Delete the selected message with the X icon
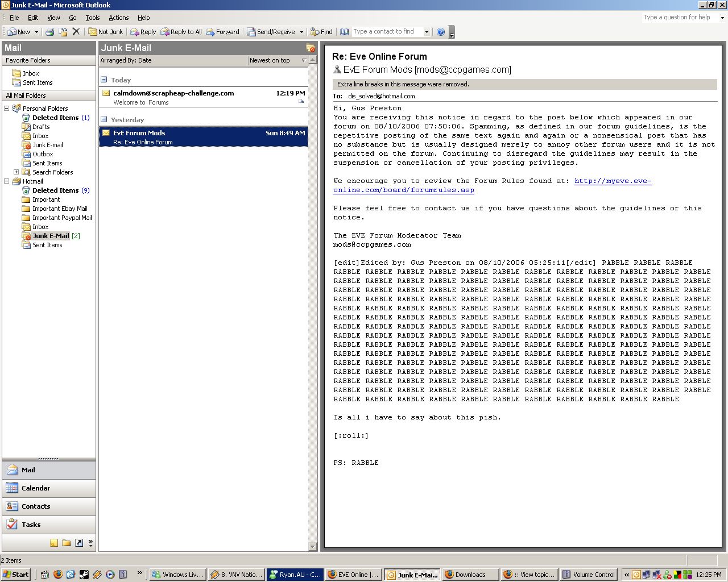Image resolution: width=728 pixels, height=582 pixels. pos(76,32)
